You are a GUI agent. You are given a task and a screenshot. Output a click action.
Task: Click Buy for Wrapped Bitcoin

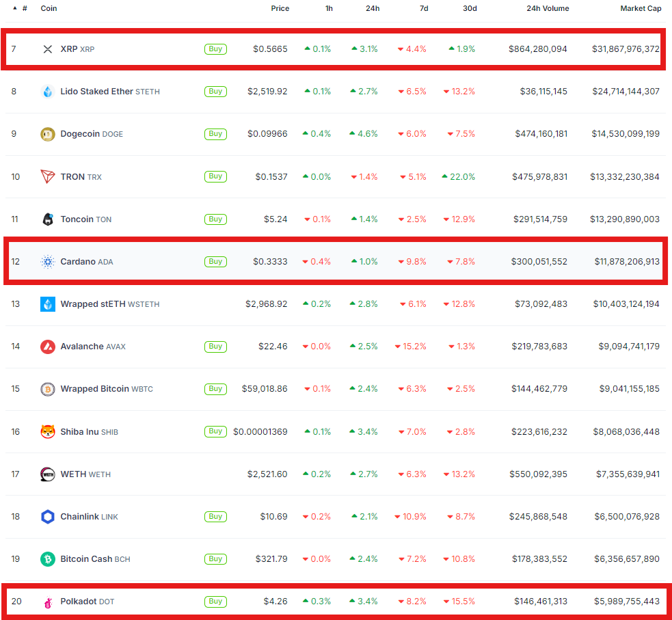tap(215, 389)
